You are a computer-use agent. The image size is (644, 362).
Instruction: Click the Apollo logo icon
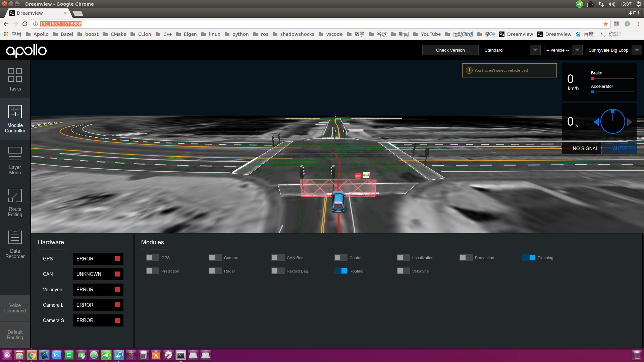point(27,50)
